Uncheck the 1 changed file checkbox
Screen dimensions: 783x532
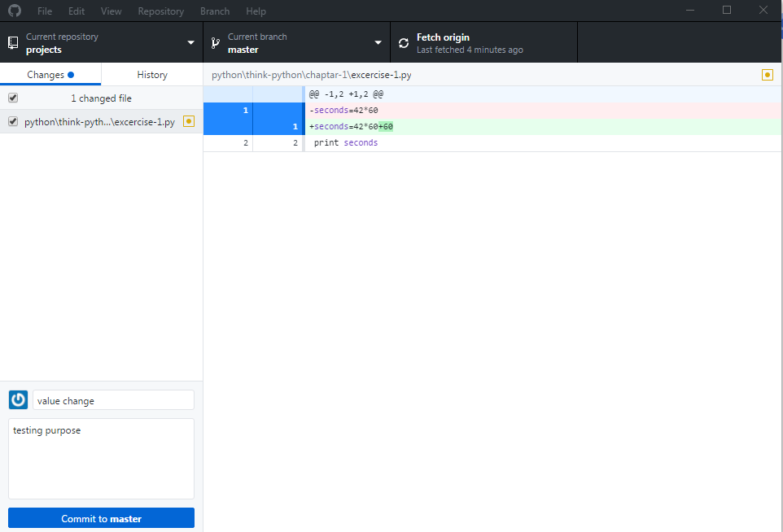pyautogui.click(x=11, y=98)
